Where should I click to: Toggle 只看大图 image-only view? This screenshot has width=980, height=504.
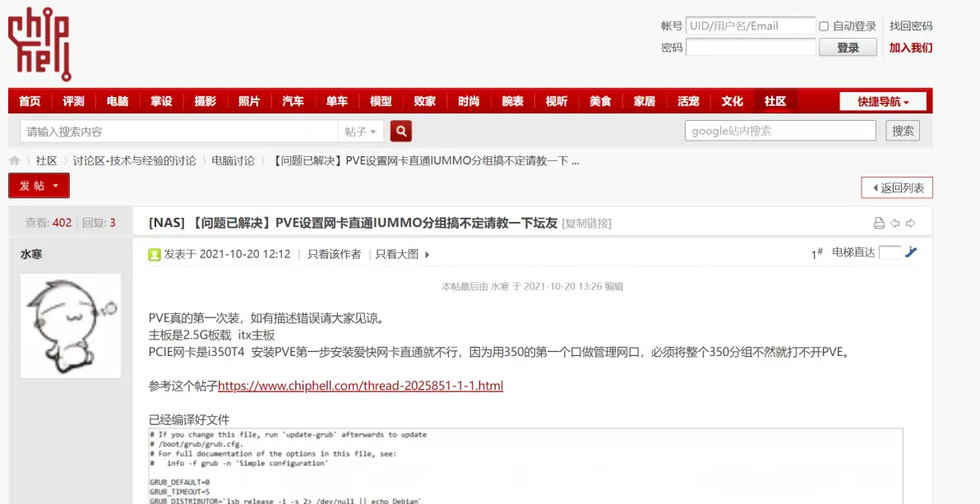click(397, 253)
